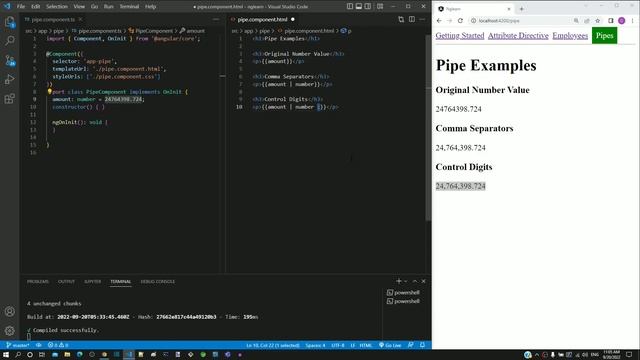
Task: Create a new terminal with plus button
Action: (399, 281)
